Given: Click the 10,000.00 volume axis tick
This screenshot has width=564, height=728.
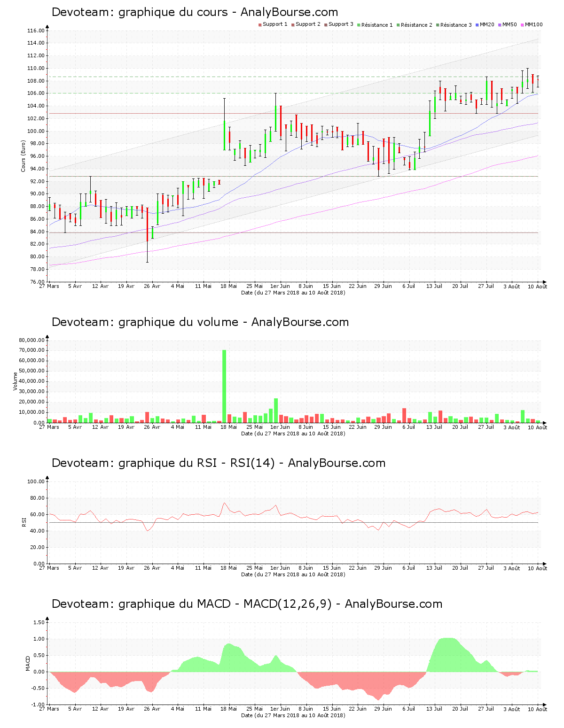Looking at the screenshot, I should tap(32, 412).
